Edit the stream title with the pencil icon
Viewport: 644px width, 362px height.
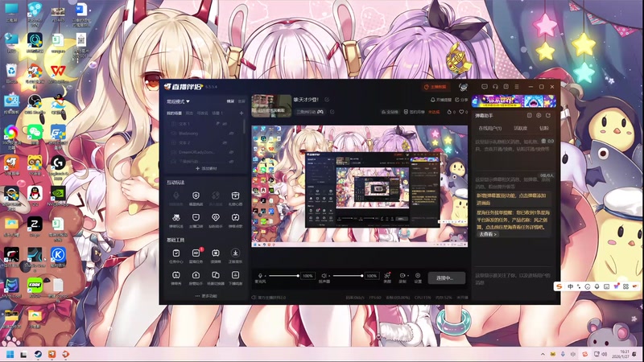[327, 100]
